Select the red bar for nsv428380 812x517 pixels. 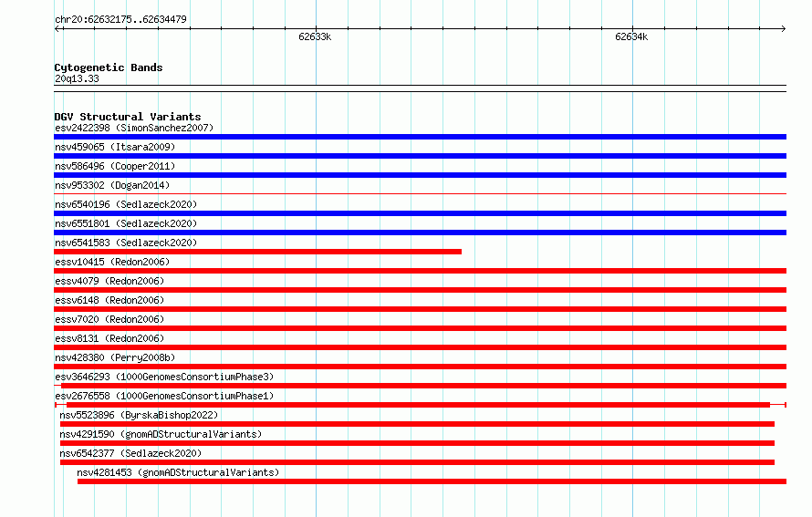[x=420, y=367]
